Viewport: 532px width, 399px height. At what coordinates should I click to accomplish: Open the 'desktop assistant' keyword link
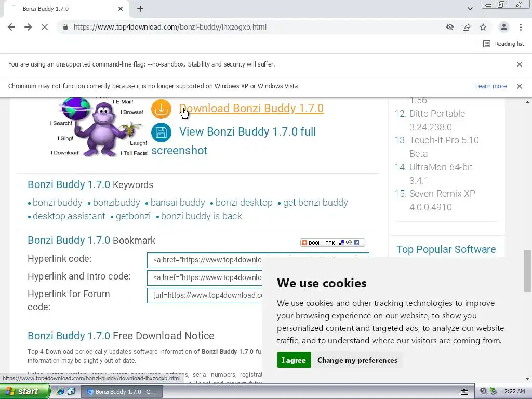pos(69,216)
